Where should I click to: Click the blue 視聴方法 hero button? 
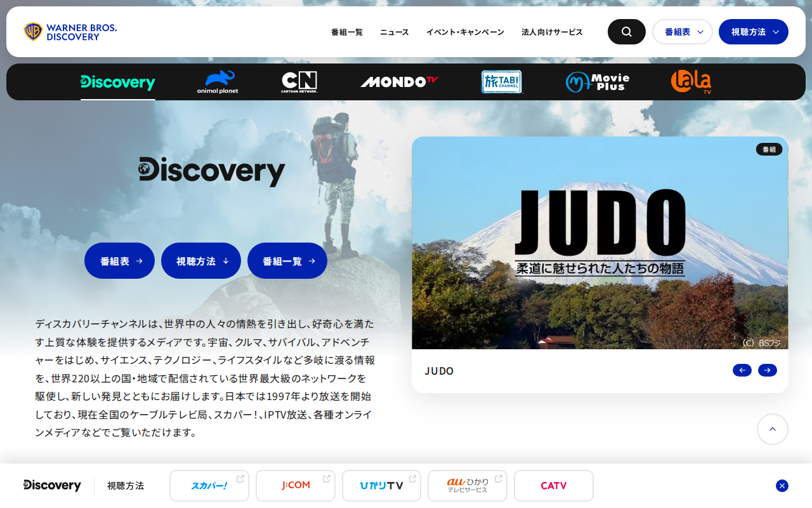point(201,261)
